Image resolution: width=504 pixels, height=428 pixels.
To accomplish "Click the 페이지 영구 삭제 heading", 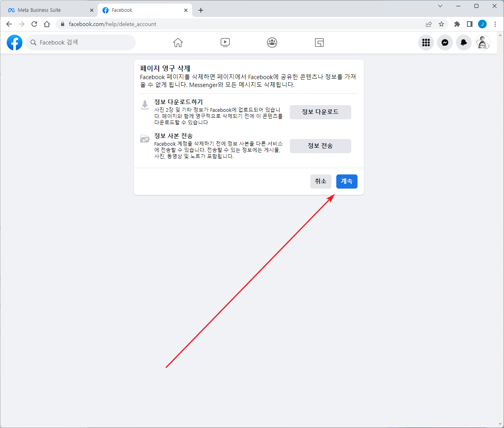I will [165, 69].
